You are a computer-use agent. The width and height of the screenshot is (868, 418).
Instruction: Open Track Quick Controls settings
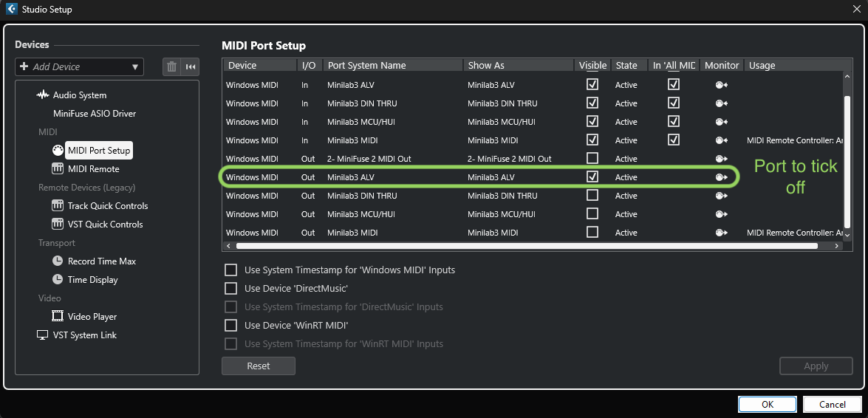point(108,206)
